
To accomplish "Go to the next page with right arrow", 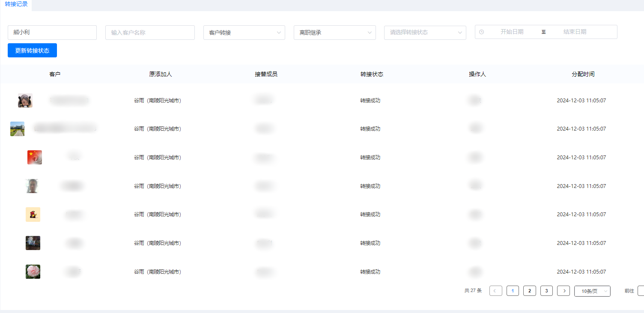I will pyautogui.click(x=563, y=291).
